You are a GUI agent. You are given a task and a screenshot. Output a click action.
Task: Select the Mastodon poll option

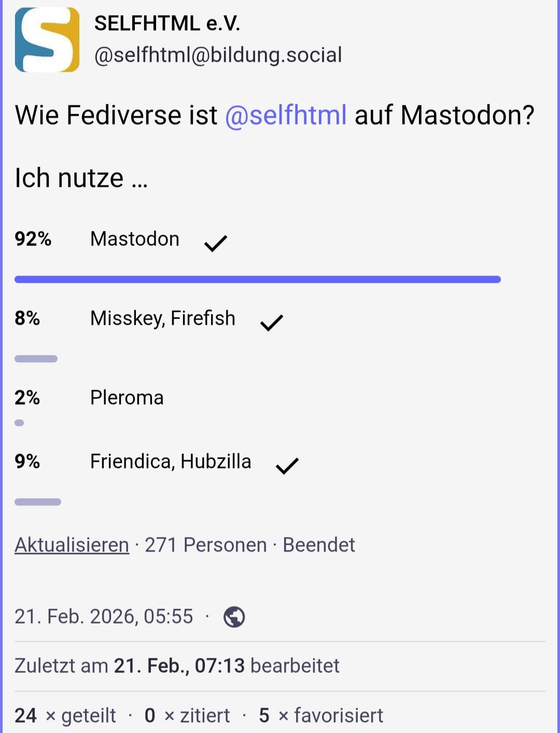coord(135,239)
